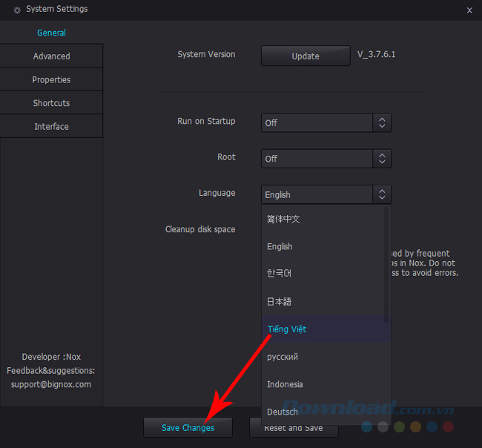Click the System Settings gear icon

tap(17, 10)
